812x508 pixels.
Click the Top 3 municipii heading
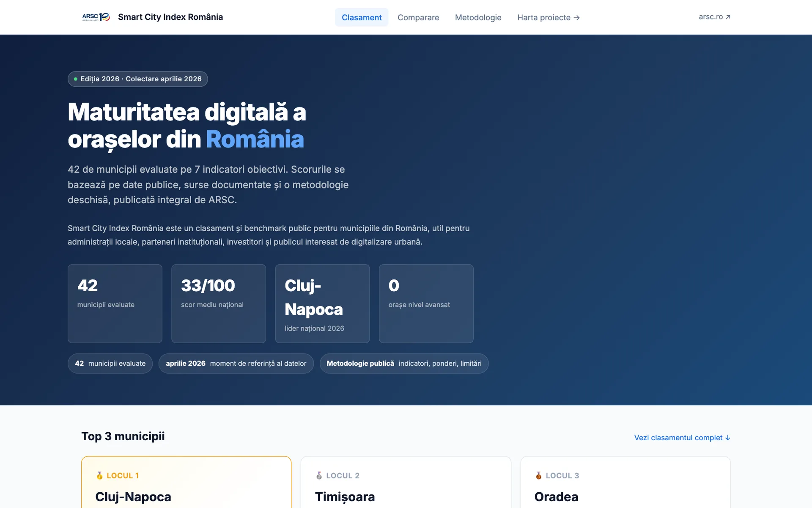(123, 436)
